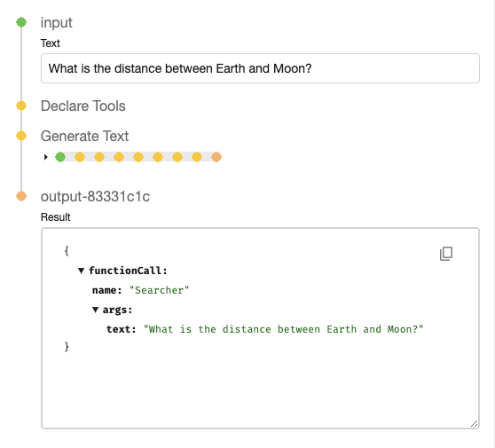This screenshot has height=448, width=495.
Task: Open the output-83331c1c step heading
Action: [x=95, y=196]
